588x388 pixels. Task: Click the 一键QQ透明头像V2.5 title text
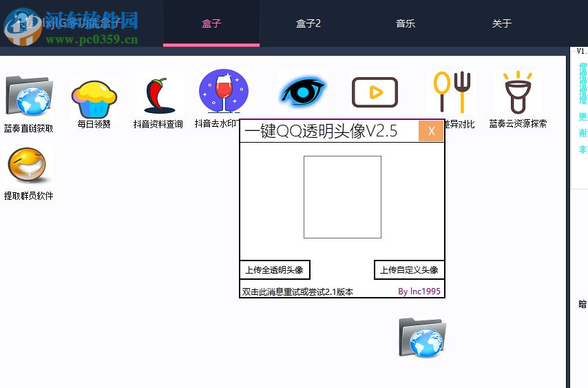tap(321, 131)
